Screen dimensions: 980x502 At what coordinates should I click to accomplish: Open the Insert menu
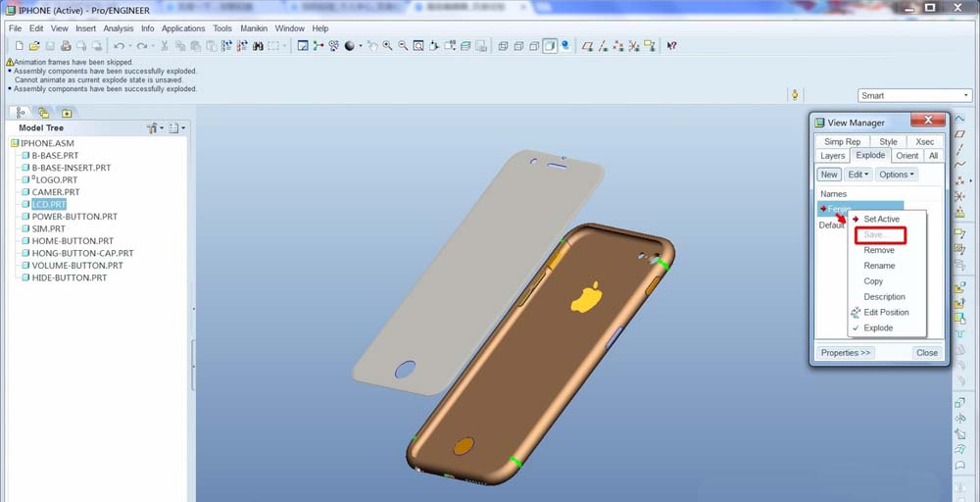coord(85,28)
